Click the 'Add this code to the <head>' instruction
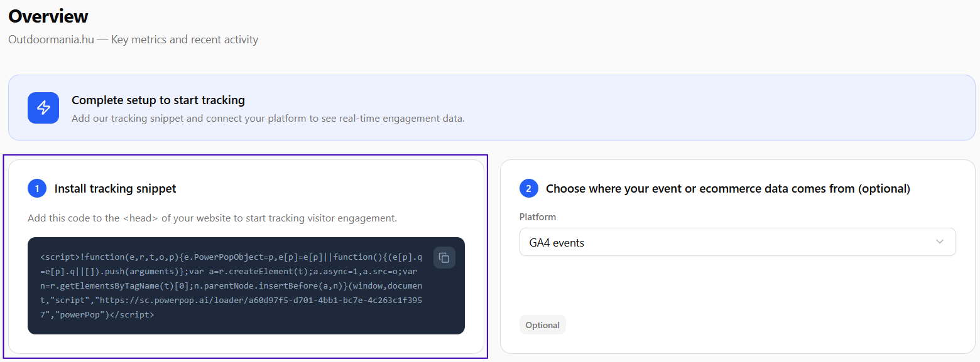980x362 pixels. click(212, 218)
